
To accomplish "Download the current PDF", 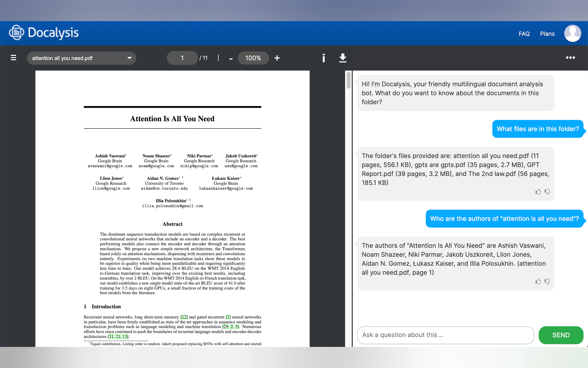I will (x=342, y=58).
